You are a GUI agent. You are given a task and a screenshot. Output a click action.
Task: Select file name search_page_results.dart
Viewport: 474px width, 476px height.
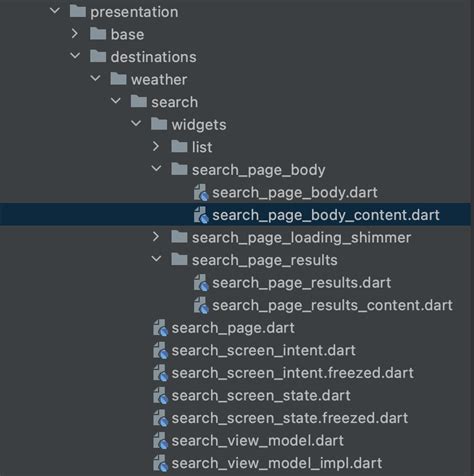(x=302, y=283)
